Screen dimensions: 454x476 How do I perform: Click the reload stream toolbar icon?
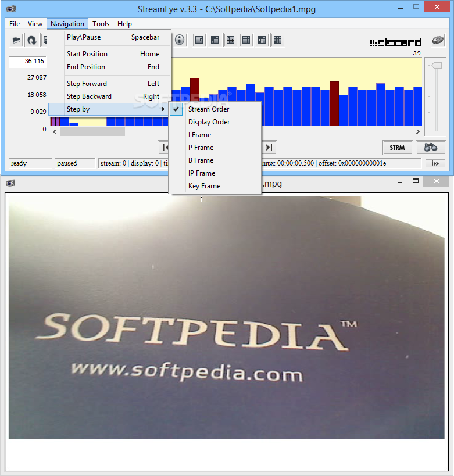(x=32, y=40)
